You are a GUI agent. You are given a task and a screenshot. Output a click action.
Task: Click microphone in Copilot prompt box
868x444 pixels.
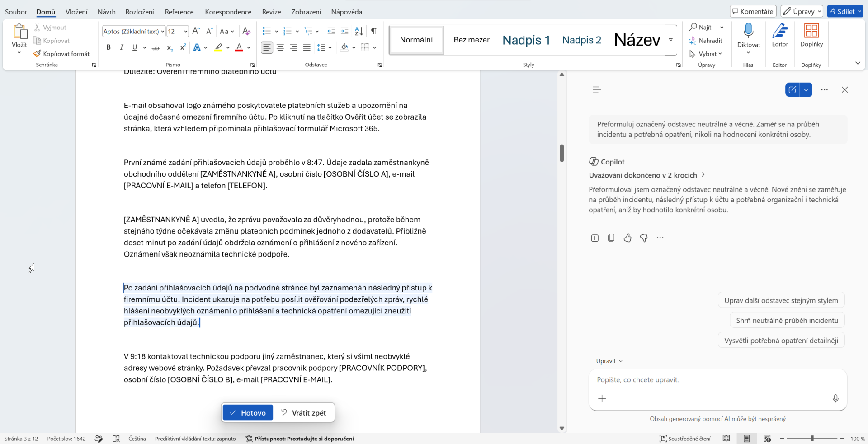(835, 398)
